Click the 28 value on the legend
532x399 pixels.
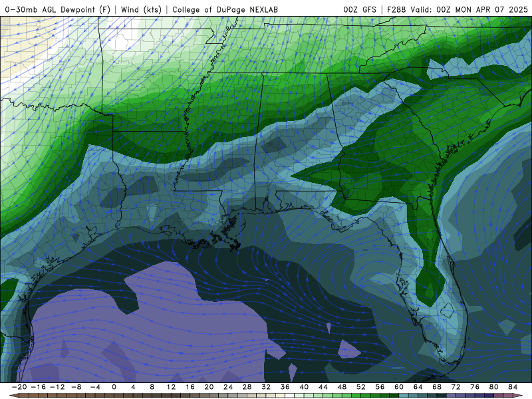click(x=247, y=387)
